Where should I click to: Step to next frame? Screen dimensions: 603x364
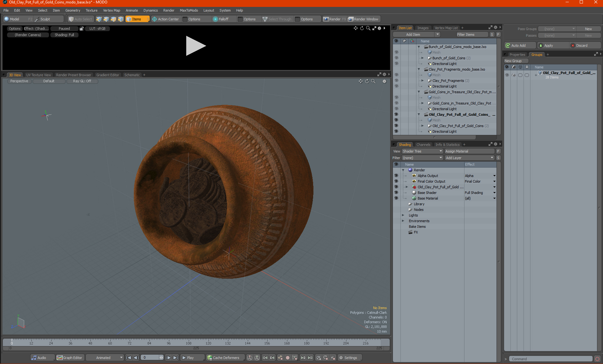[168, 358]
